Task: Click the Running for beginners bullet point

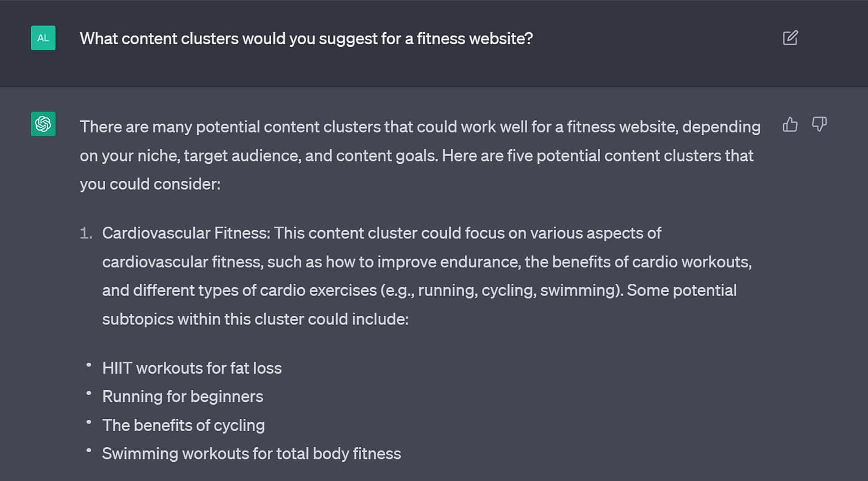Action: (182, 396)
